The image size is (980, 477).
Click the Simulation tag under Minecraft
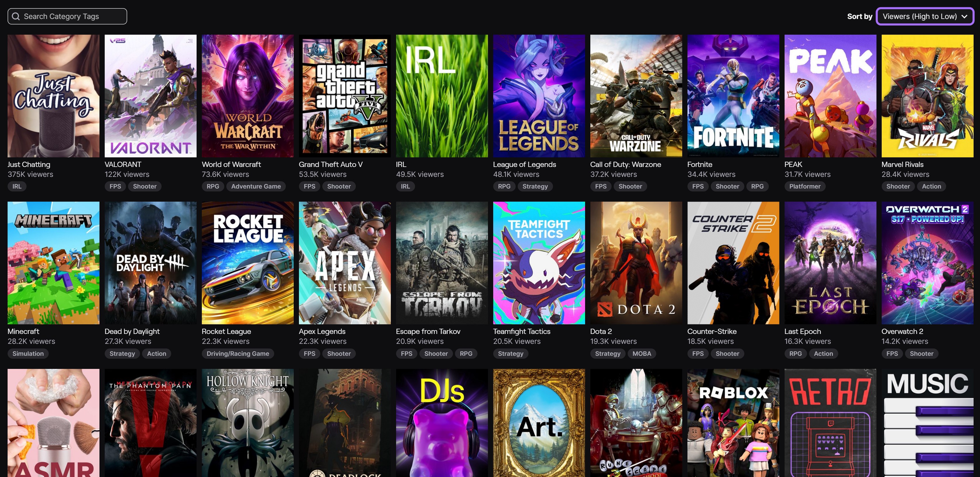(28, 353)
